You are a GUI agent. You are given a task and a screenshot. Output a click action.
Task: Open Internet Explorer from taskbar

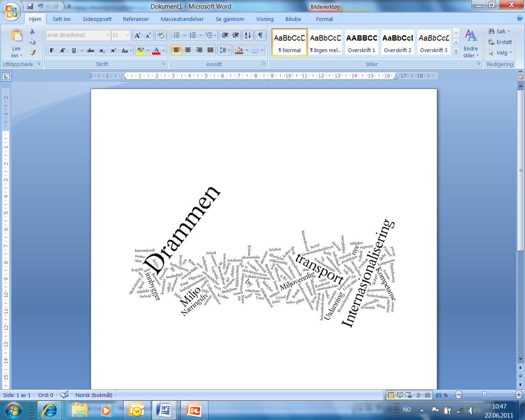(x=50, y=410)
